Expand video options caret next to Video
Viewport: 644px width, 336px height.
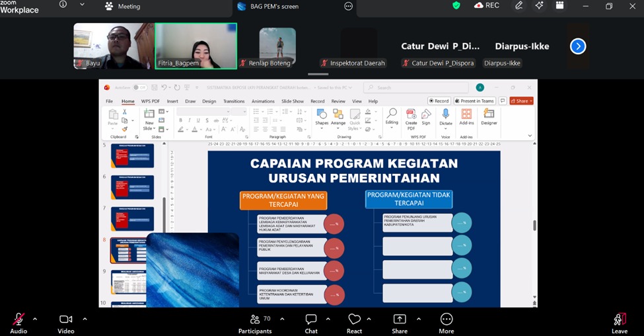85,319
